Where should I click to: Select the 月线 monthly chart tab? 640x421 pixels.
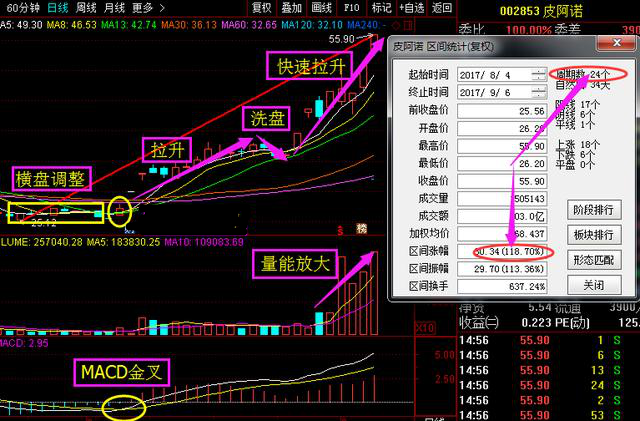pyautogui.click(x=115, y=7)
